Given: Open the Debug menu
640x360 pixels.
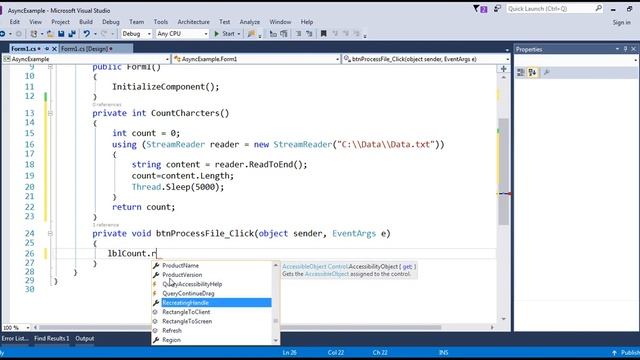Looking at the screenshot, I should 111,22.
